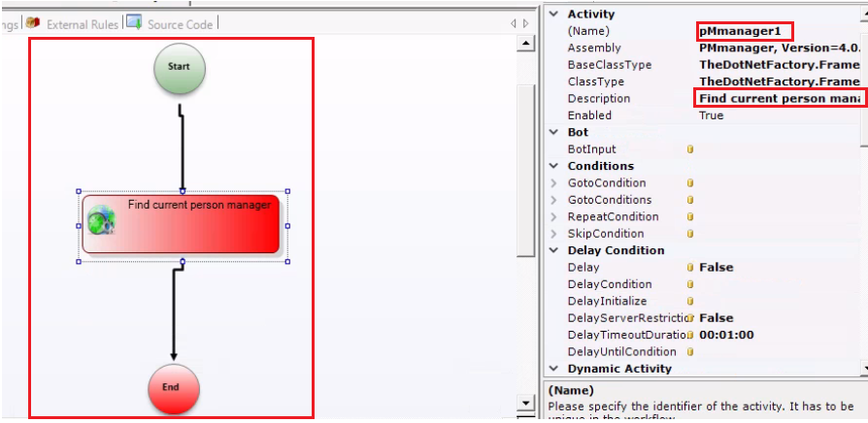Expand the GotoConditions property
This screenshot has width=868, height=423.
point(553,200)
